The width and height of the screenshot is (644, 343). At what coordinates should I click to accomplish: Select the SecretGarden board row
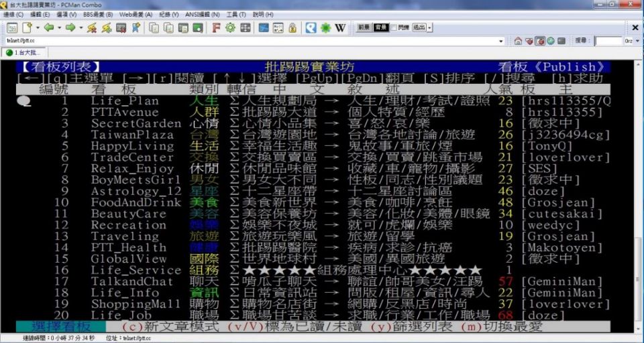coord(313,123)
